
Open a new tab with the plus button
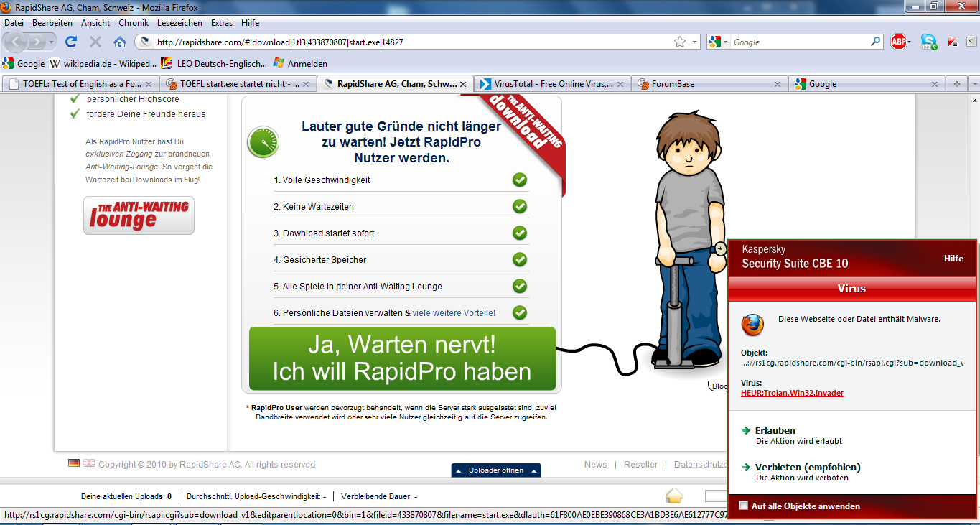click(x=956, y=84)
